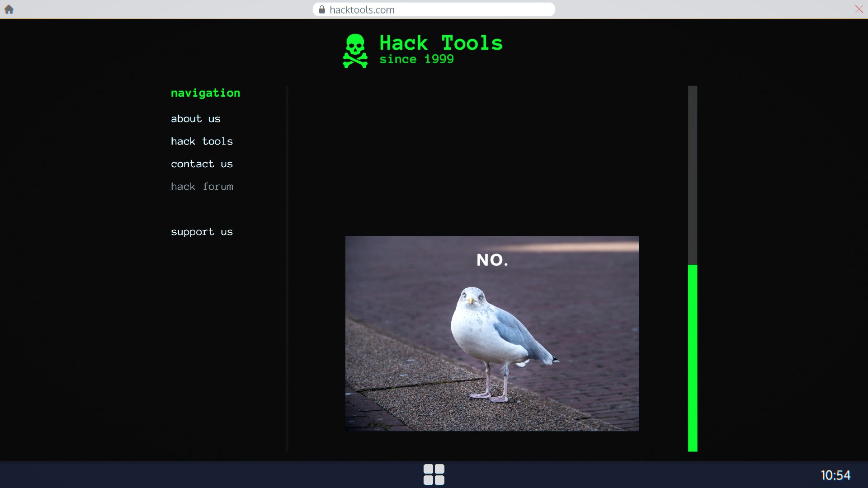This screenshot has width=868, height=488.
Task: Click the green skull and crossbones logo
Action: pyautogui.click(x=355, y=51)
